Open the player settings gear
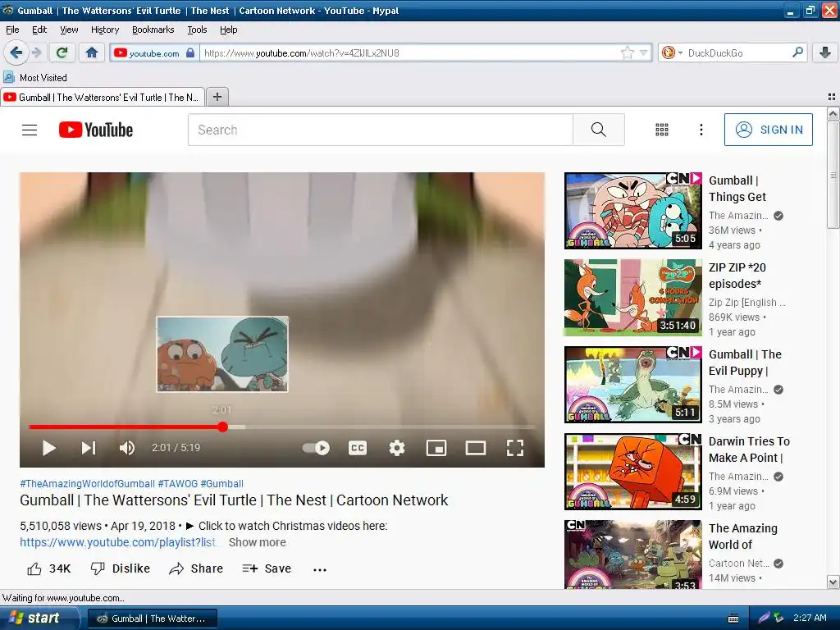840x630 pixels. [x=397, y=448]
